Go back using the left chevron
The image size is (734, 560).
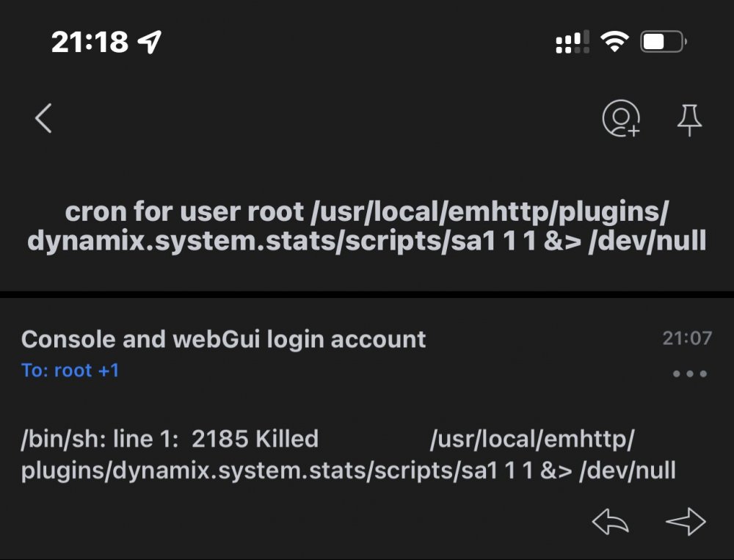(43, 118)
